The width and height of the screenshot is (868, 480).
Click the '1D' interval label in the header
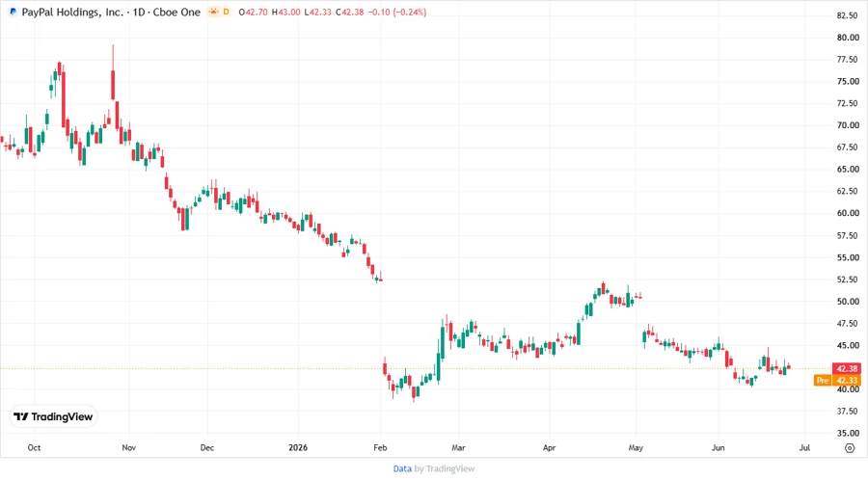click(x=138, y=13)
